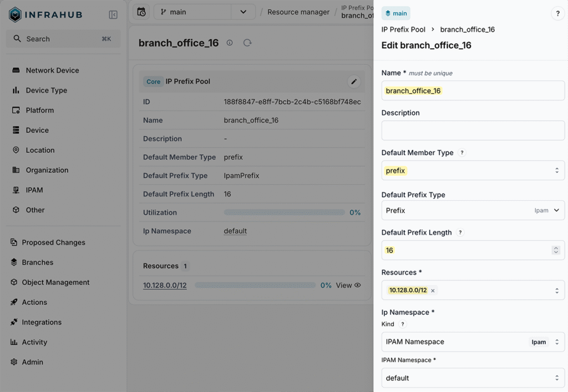
Task: Edit the IP Prefix Pool via pencil icon
Action: tap(354, 82)
